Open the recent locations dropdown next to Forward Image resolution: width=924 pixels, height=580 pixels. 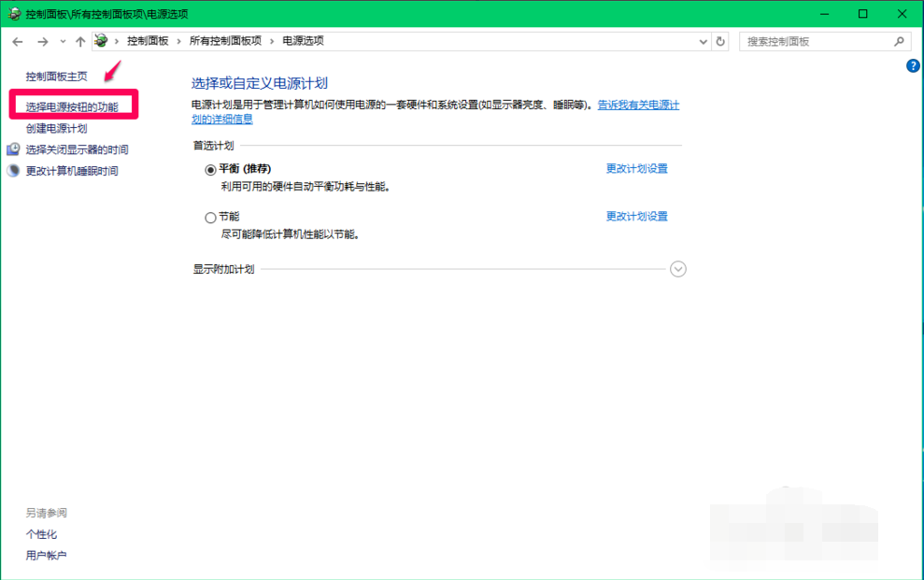pyautogui.click(x=63, y=42)
